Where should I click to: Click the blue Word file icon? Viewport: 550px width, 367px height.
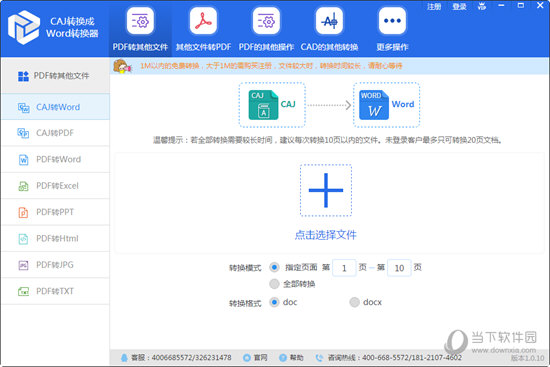point(374,105)
